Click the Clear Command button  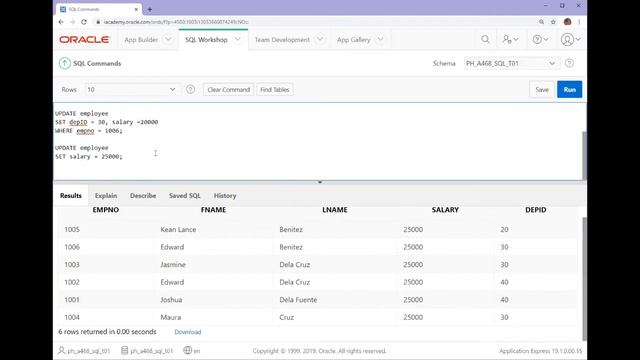click(229, 89)
